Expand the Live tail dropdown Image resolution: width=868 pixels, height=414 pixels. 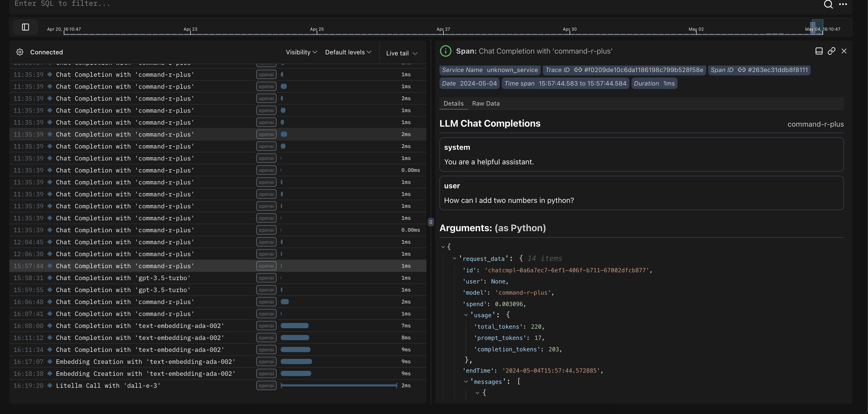(x=402, y=53)
